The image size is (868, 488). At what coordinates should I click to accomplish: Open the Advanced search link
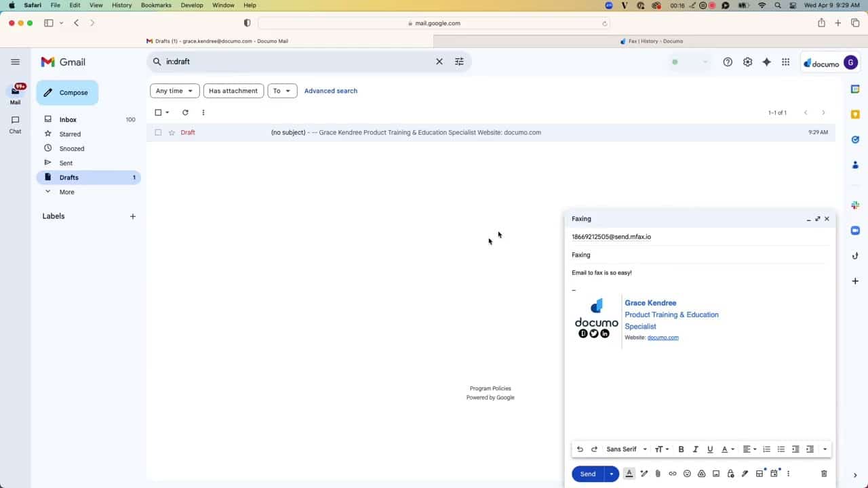point(330,91)
